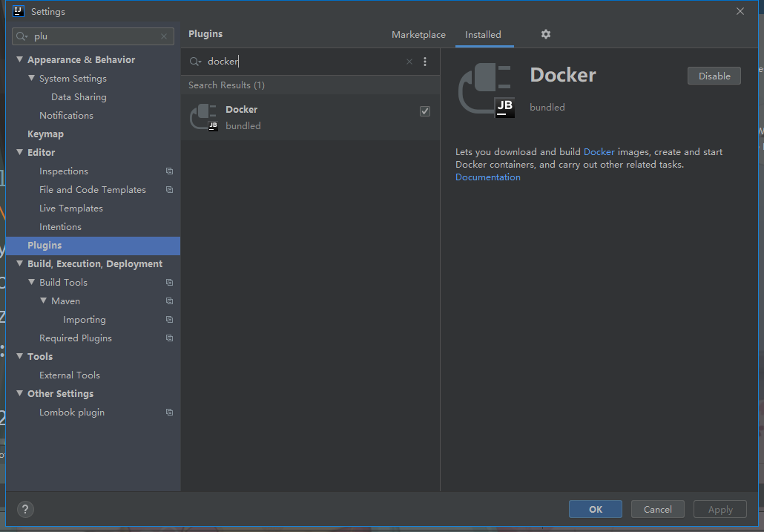The image size is (764, 532).
Task: Click the modified-settings icon next to Maven
Action: 169,301
